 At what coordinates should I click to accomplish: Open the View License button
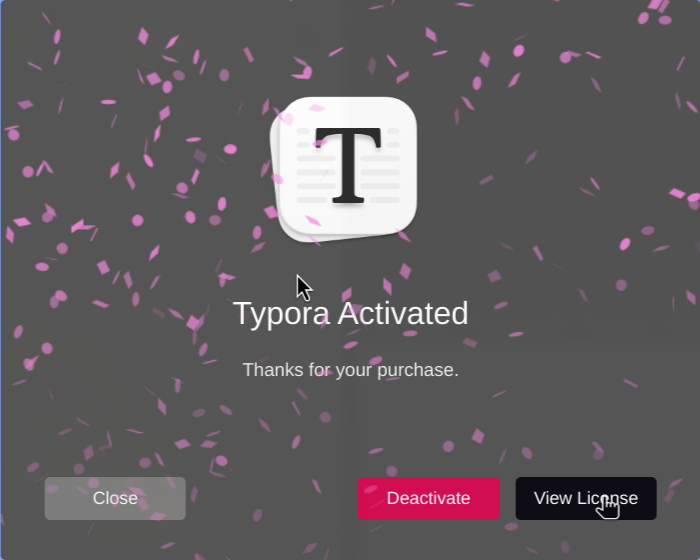(586, 498)
